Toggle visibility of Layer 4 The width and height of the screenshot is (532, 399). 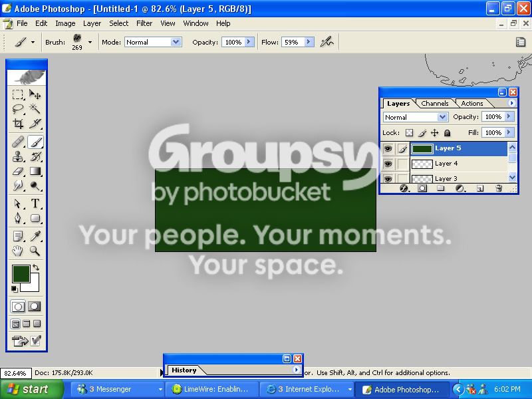[x=388, y=164]
